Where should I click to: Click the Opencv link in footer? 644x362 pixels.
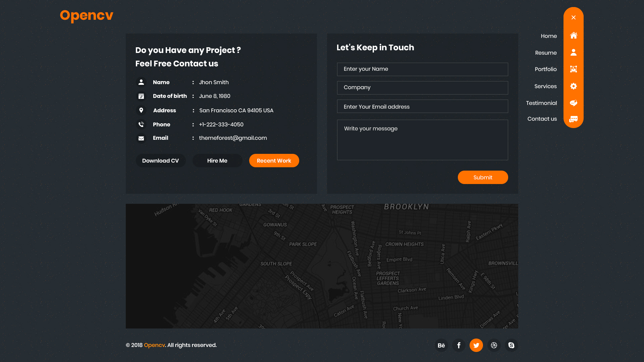coord(154,345)
